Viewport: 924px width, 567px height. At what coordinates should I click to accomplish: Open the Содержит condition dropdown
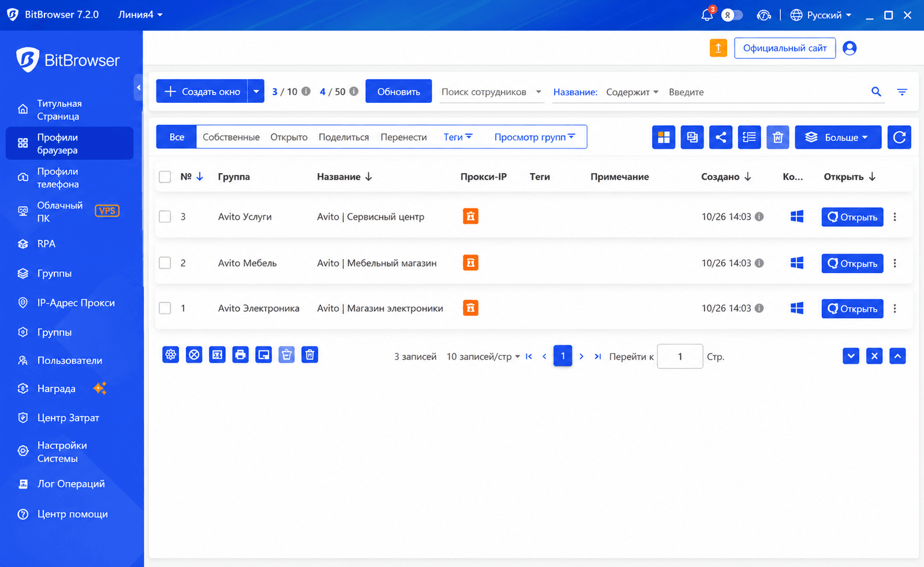(632, 92)
